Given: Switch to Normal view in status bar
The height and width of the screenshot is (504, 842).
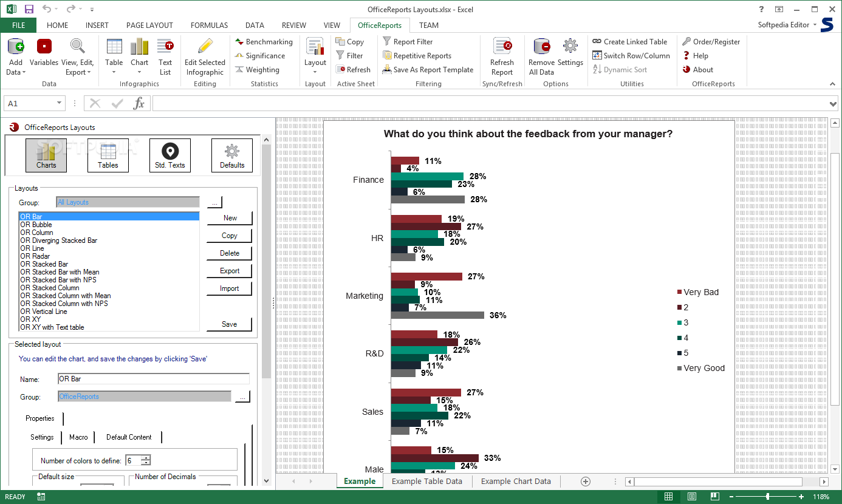Looking at the screenshot, I should pyautogui.click(x=668, y=497).
